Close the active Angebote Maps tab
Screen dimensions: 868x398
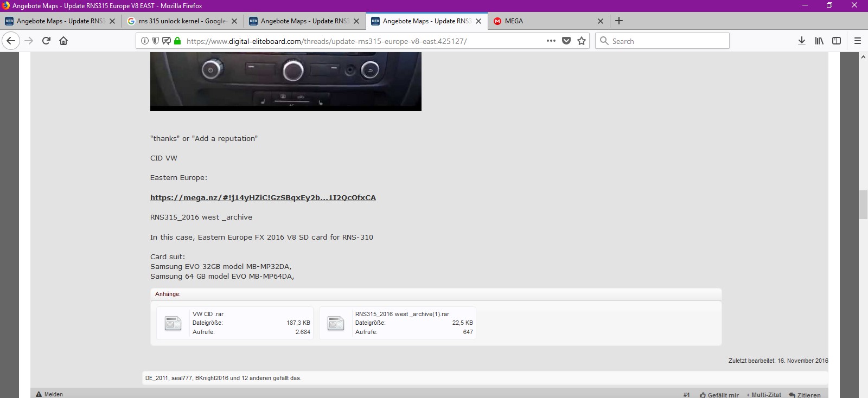[x=478, y=21]
